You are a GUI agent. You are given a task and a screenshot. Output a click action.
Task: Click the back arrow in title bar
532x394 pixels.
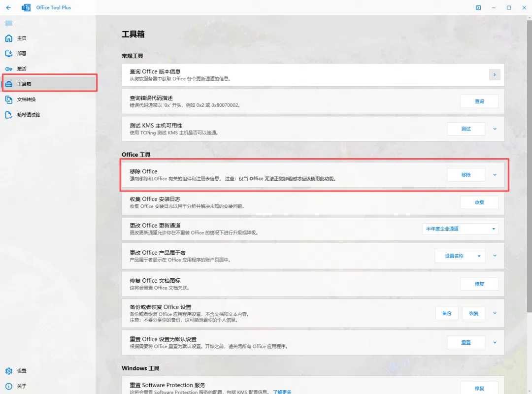click(8, 7)
